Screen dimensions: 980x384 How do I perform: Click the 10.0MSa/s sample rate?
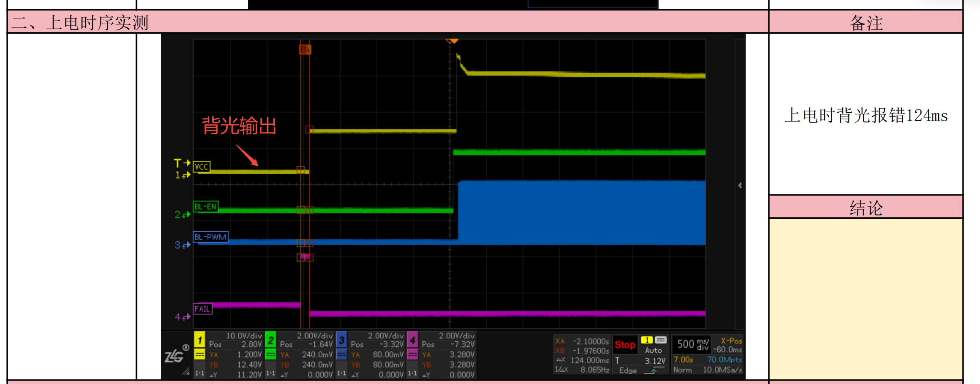click(723, 370)
